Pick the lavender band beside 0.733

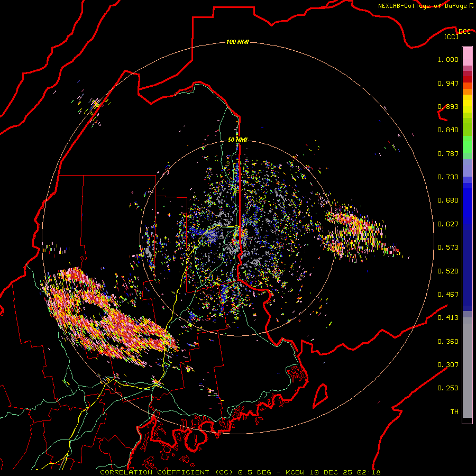[x=467, y=168]
